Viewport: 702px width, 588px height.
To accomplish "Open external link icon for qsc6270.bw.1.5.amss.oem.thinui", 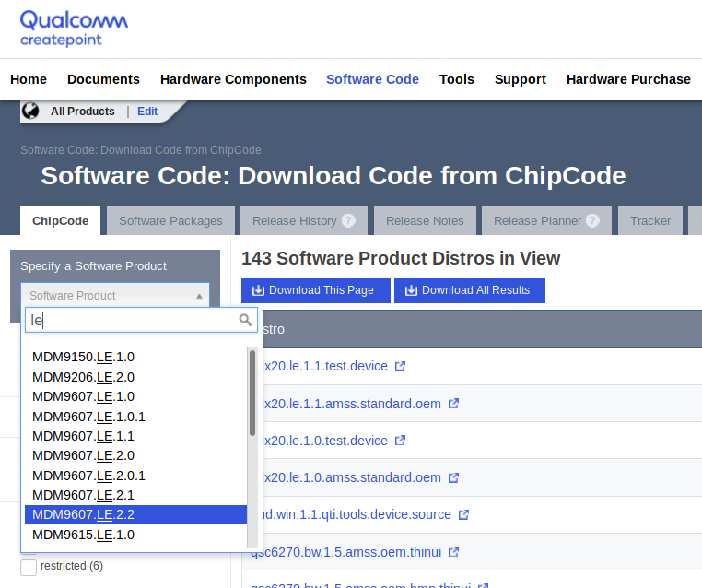I will (x=453, y=552).
